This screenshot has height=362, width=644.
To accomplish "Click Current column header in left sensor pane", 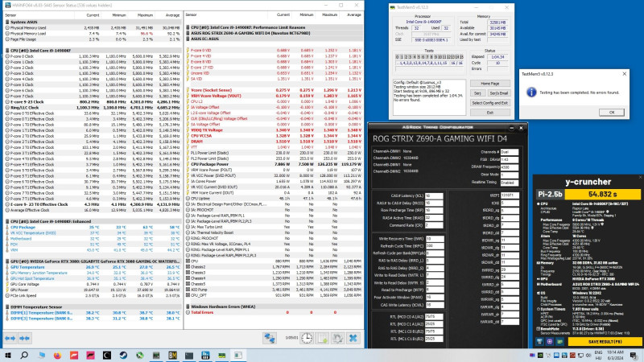I will 93,15.
